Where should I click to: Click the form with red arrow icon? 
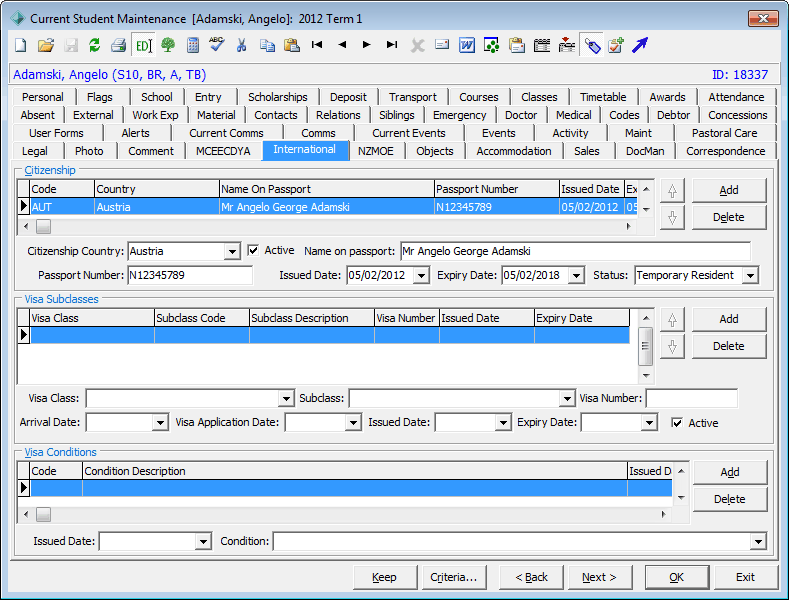[567, 45]
